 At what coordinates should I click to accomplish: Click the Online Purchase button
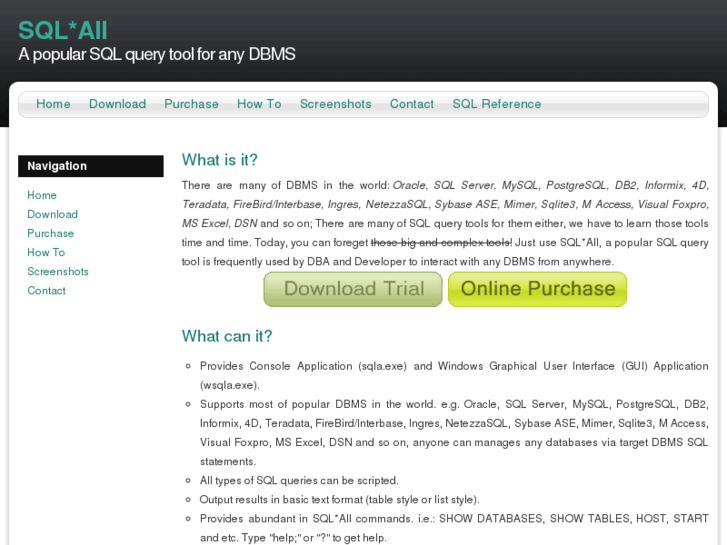coord(537,289)
